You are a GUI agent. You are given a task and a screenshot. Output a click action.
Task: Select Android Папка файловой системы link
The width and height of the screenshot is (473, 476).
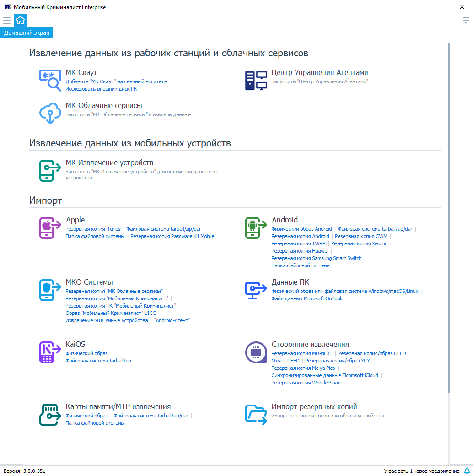click(301, 265)
